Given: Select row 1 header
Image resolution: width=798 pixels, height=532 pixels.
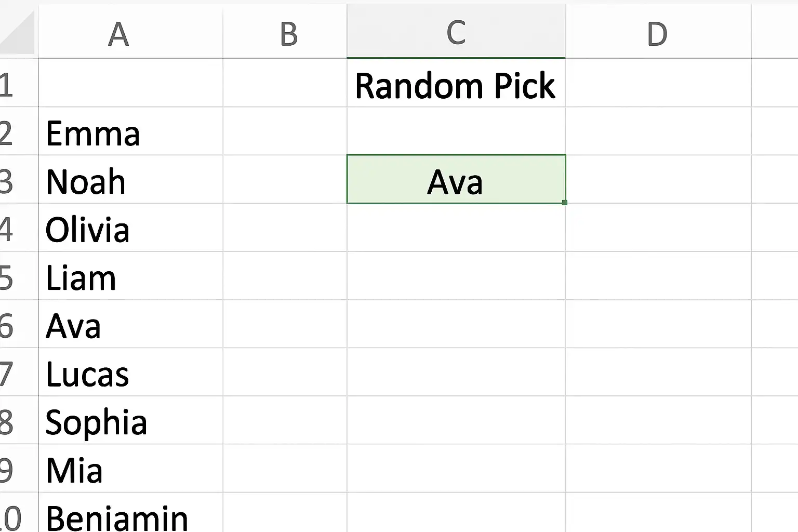Looking at the screenshot, I should 10,84.
